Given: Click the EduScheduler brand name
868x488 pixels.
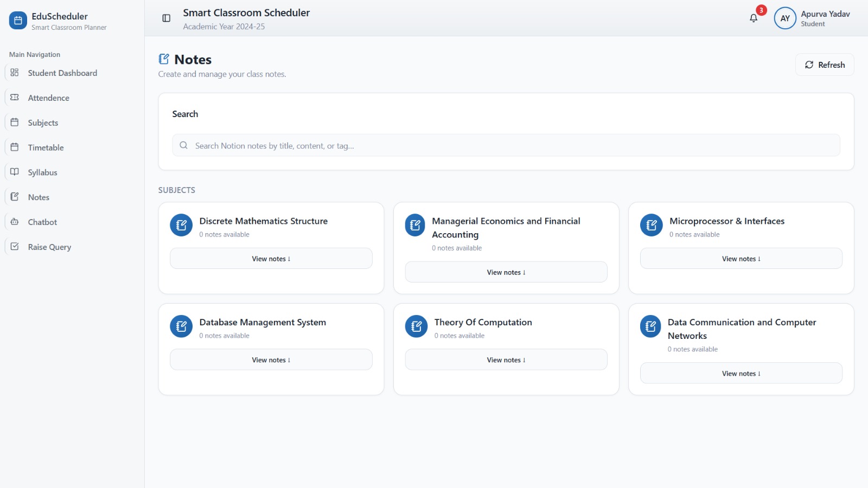Looking at the screenshot, I should coord(60,16).
